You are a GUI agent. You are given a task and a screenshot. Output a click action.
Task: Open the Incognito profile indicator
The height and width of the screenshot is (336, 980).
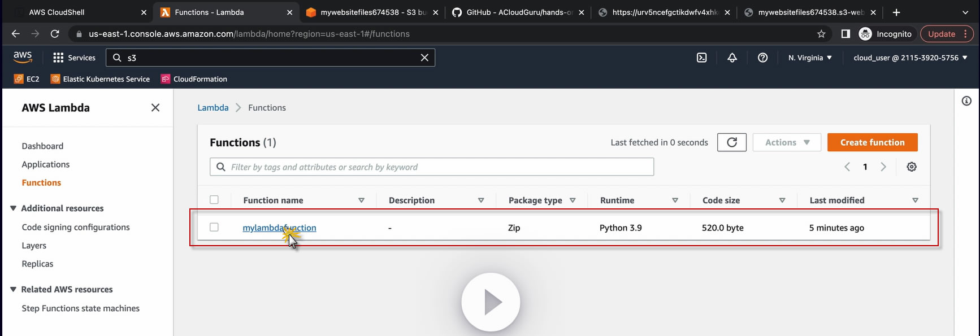click(885, 34)
